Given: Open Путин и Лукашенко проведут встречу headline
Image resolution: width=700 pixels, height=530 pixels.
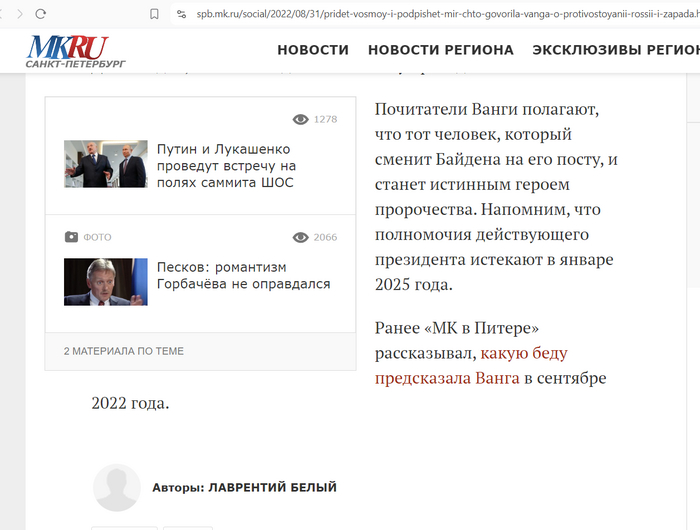Looking at the screenshot, I should (x=226, y=166).
